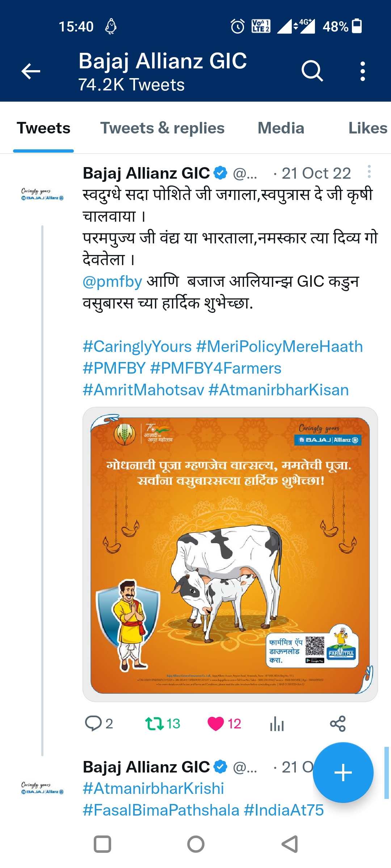
Task: Open the Likes tab
Action: (x=367, y=128)
